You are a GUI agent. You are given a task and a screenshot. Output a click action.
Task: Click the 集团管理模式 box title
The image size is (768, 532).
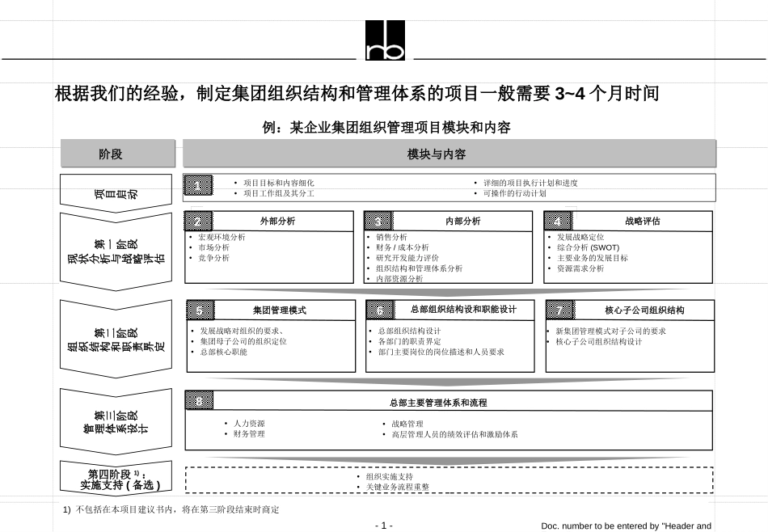coord(280,310)
